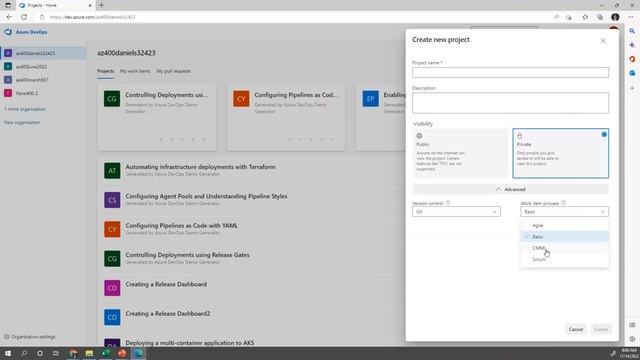Open the AT Terraform project icon

click(x=112, y=171)
